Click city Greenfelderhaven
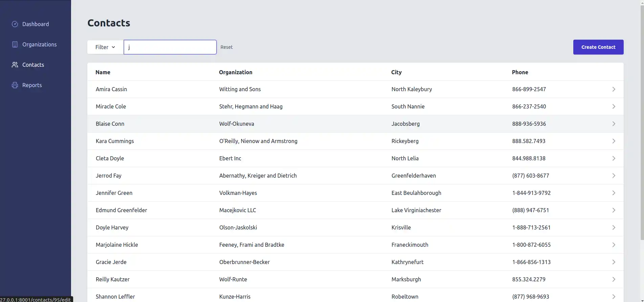 414,176
